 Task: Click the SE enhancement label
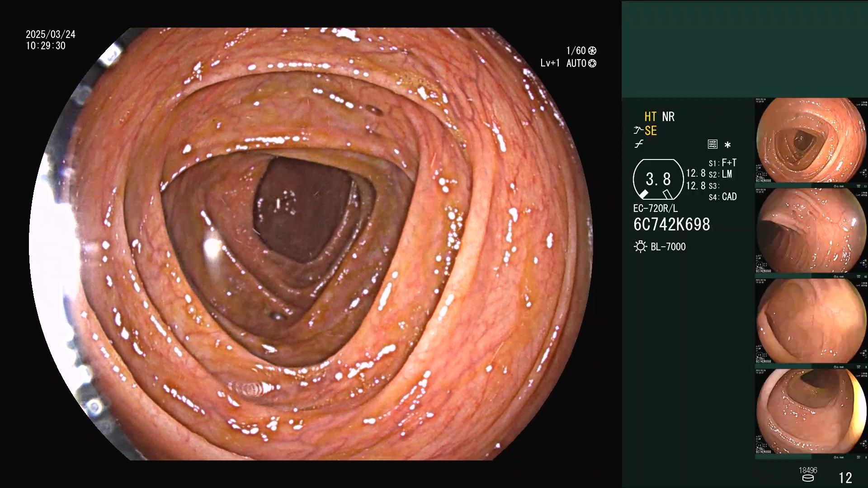coord(651,131)
